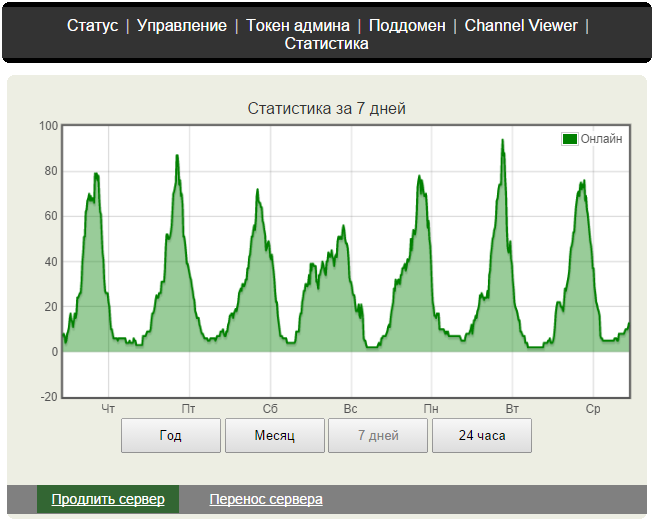Go to the Управление section
The height and width of the screenshot is (521, 654).
click(181, 25)
